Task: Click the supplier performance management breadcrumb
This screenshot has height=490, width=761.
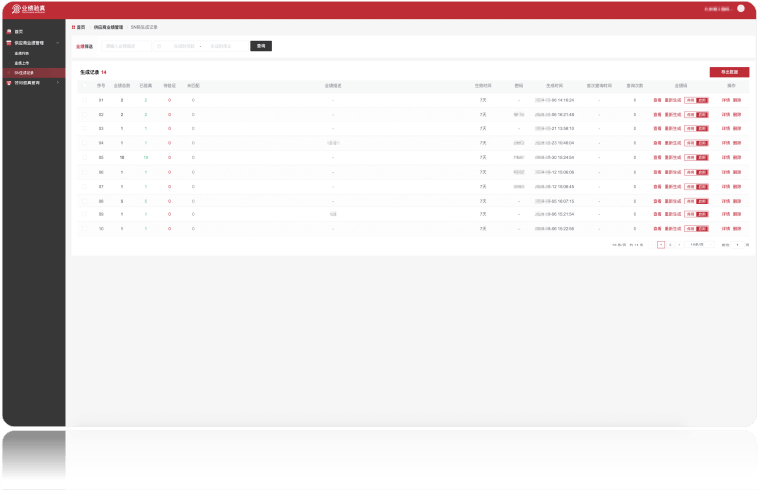Action: pyautogui.click(x=108, y=27)
